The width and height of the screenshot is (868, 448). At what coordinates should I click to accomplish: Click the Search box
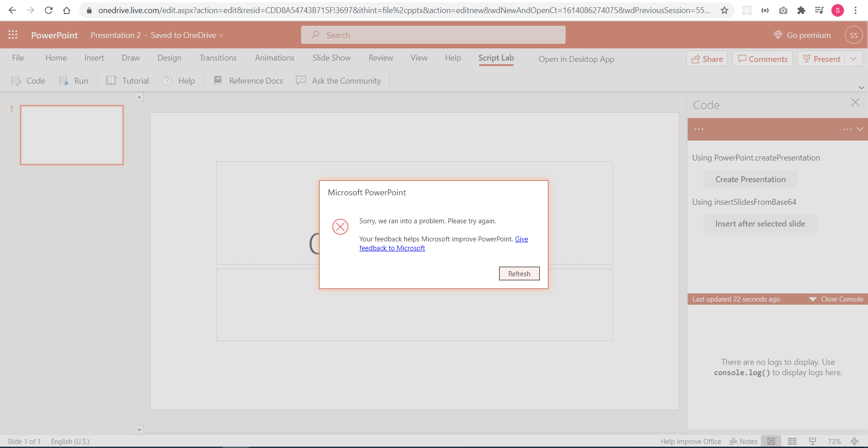(433, 35)
